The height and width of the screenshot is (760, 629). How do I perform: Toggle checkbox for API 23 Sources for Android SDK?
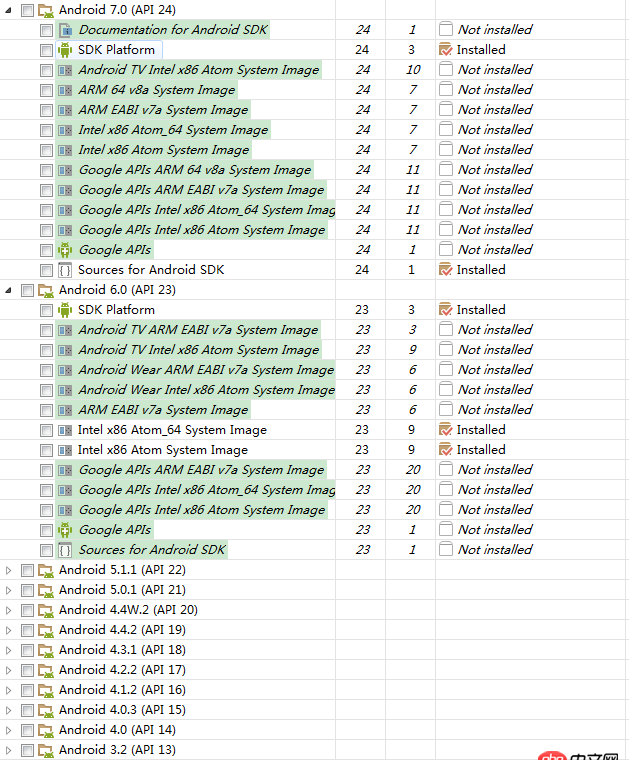tap(46, 550)
